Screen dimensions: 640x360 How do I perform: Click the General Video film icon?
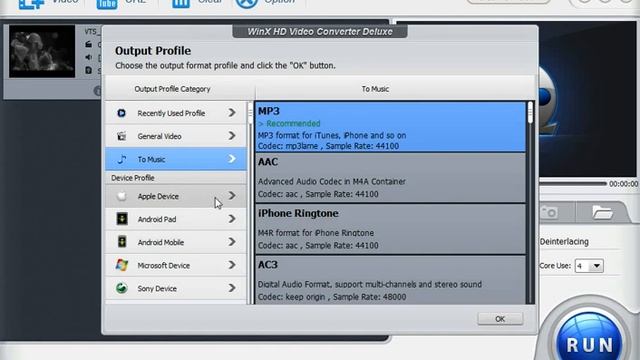coord(121,136)
